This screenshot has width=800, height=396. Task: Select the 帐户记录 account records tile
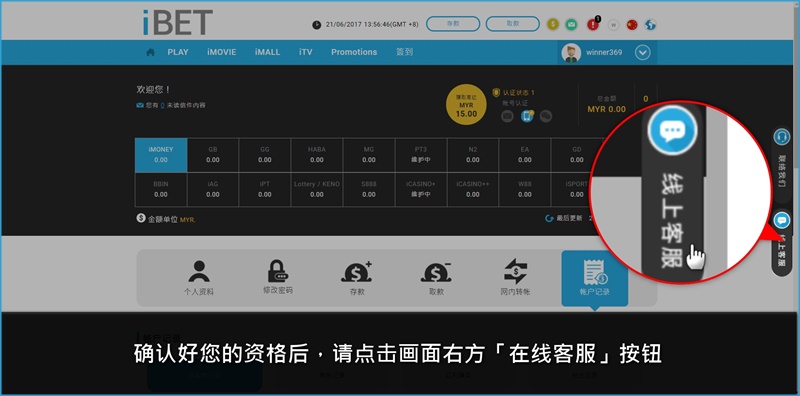pos(594,279)
